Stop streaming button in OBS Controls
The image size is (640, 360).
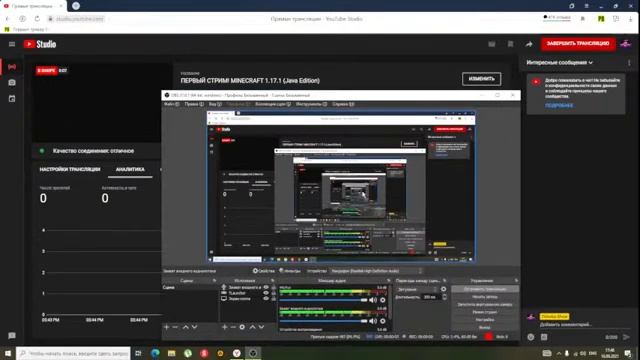[485, 289]
